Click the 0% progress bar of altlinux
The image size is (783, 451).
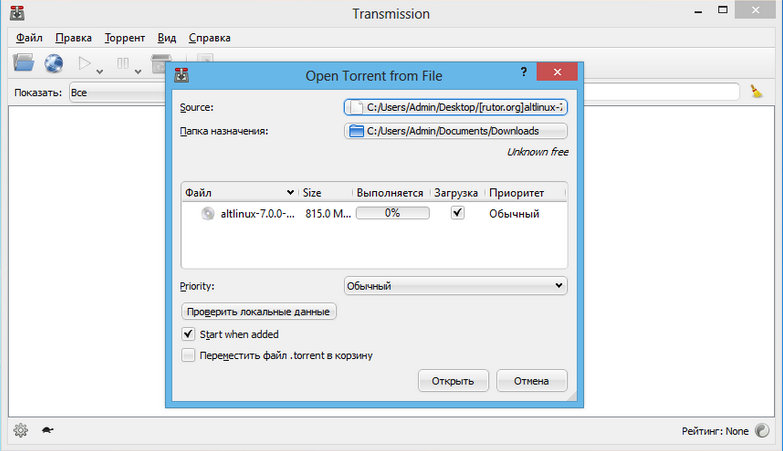coord(392,213)
